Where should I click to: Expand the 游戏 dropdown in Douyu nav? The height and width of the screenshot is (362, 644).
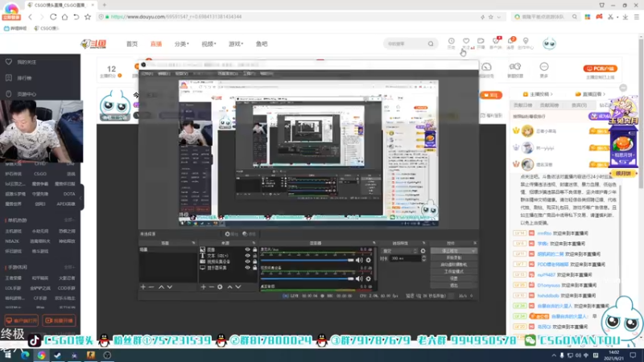[236, 44]
